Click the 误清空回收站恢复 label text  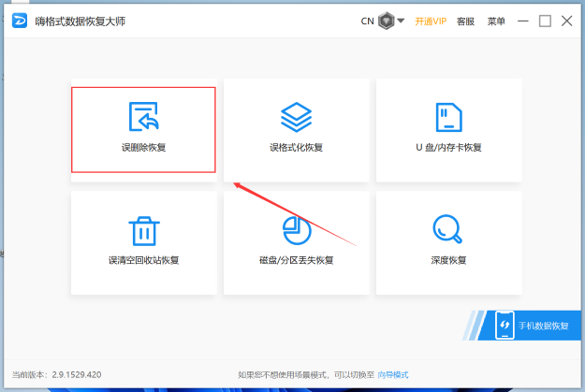[143, 260]
